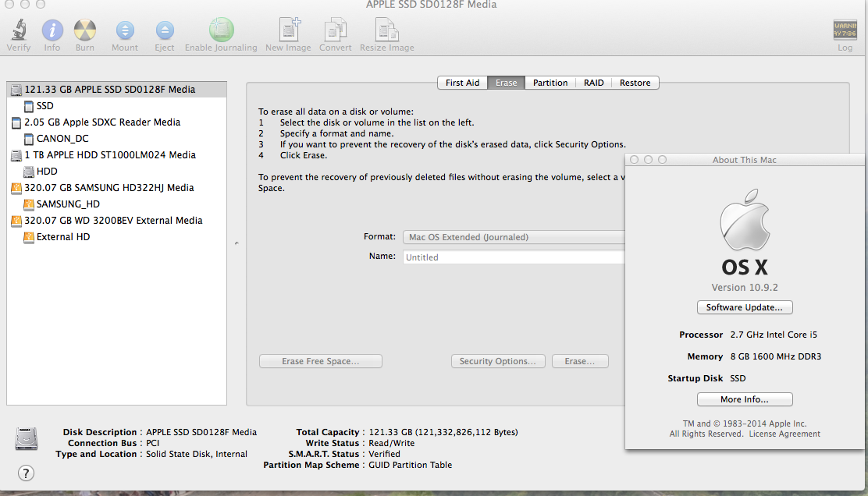Click '2.7 GHz Intel Core i5' processor text
The height and width of the screenshot is (496, 868).
[x=774, y=335]
